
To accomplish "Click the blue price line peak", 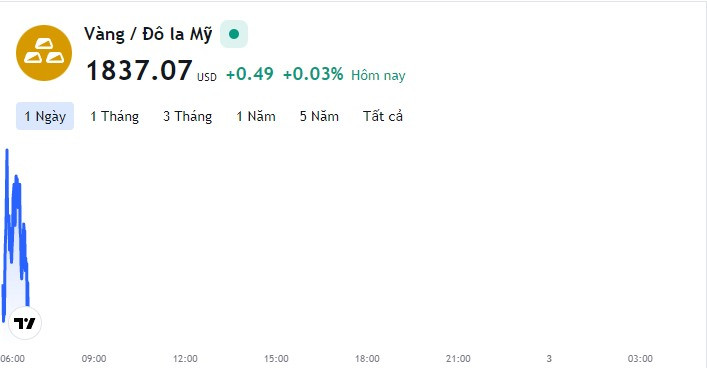I will (x=7, y=151).
